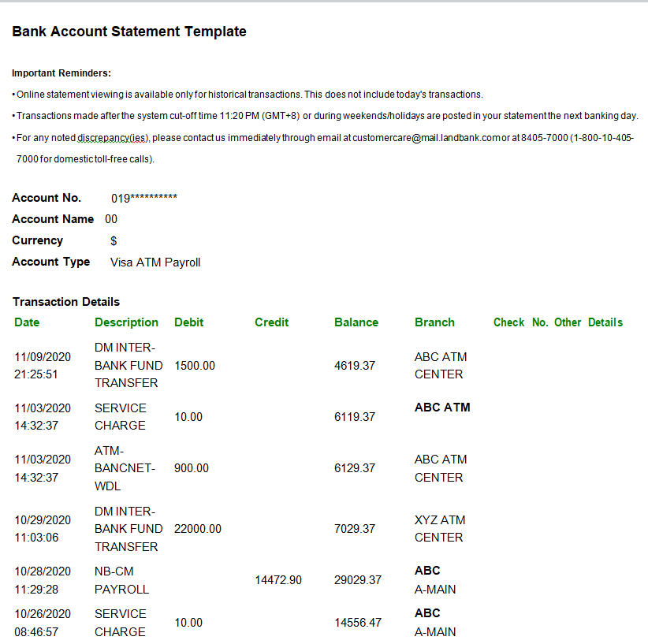Click the Other Details column header
The height and width of the screenshot is (644, 648).
[x=588, y=322]
